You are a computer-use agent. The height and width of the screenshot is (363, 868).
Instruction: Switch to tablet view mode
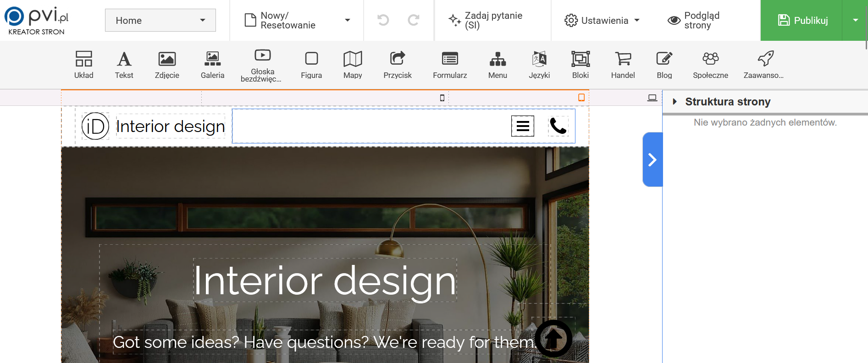[581, 97]
